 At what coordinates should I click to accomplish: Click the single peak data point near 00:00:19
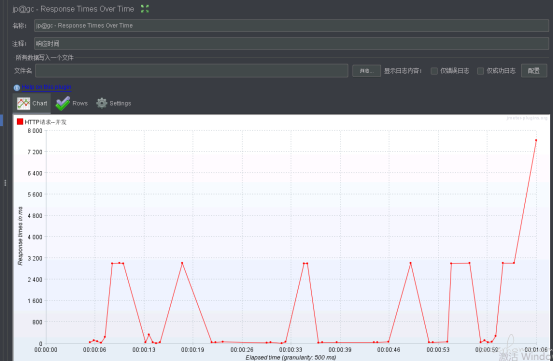click(182, 263)
